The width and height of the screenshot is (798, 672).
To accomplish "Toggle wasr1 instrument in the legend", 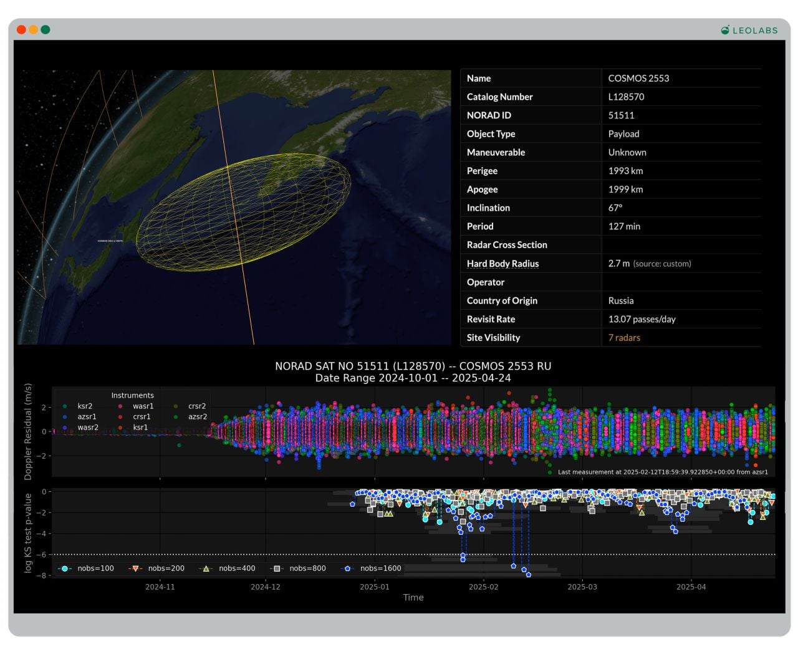I will point(143,406).
